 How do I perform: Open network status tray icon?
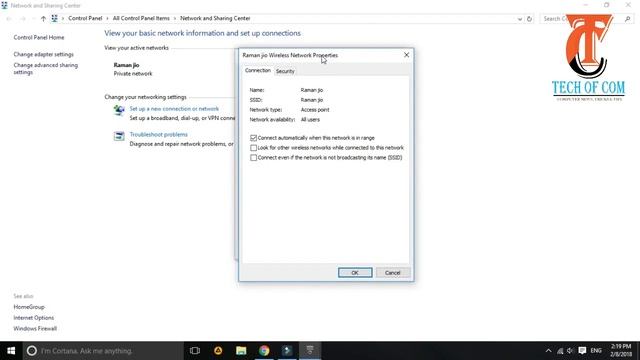[x=560, y=351]
